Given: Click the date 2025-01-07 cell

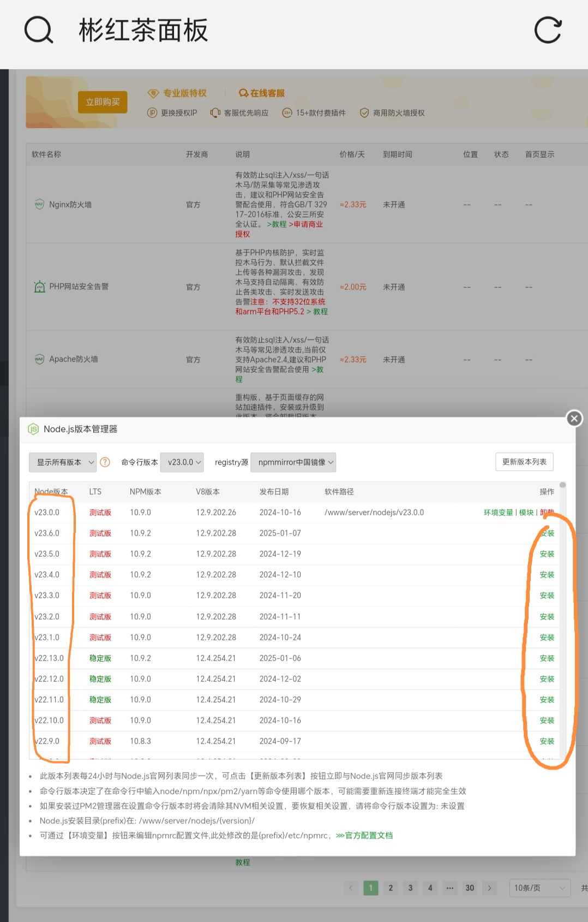Looking at the screenshot, I should pyautogui.click(x=280, y=533).
